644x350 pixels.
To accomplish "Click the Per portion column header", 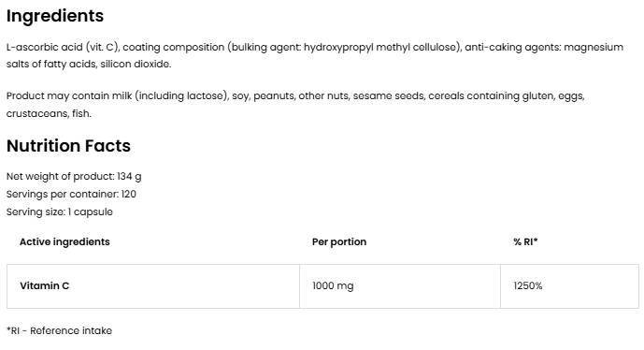I will [339, 241].
